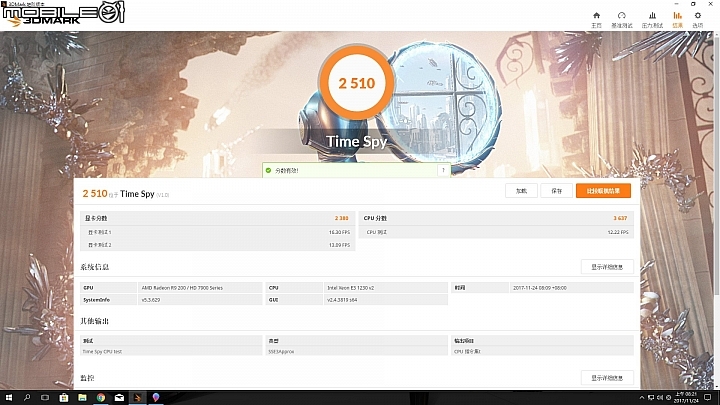The width and height of the screenshot is (720, 405).
Task: Show details button in Monitoring section
Action: point(607,378)
